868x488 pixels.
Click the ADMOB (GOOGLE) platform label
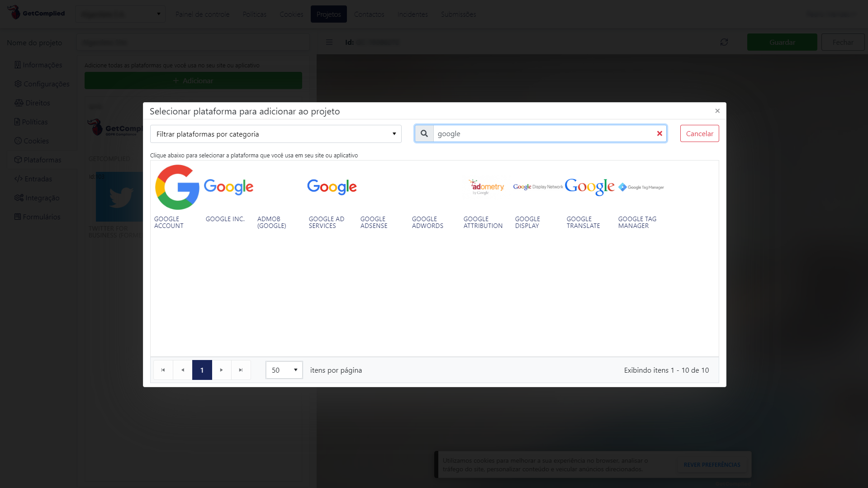pos(271,222)
